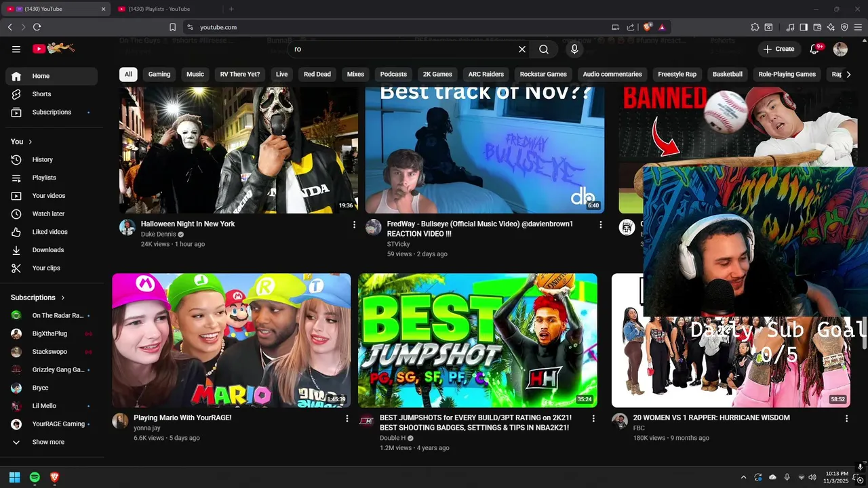This screenshot has height=488, width=868.
Task: Open Lil Mello channel subscription
Action: tap(52, 406)
